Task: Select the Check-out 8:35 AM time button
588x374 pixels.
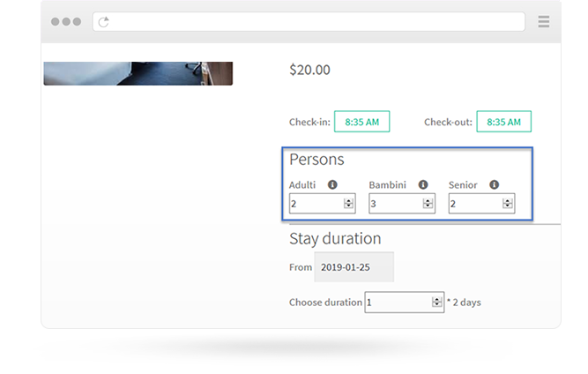Action: click(x=503, y=122)
